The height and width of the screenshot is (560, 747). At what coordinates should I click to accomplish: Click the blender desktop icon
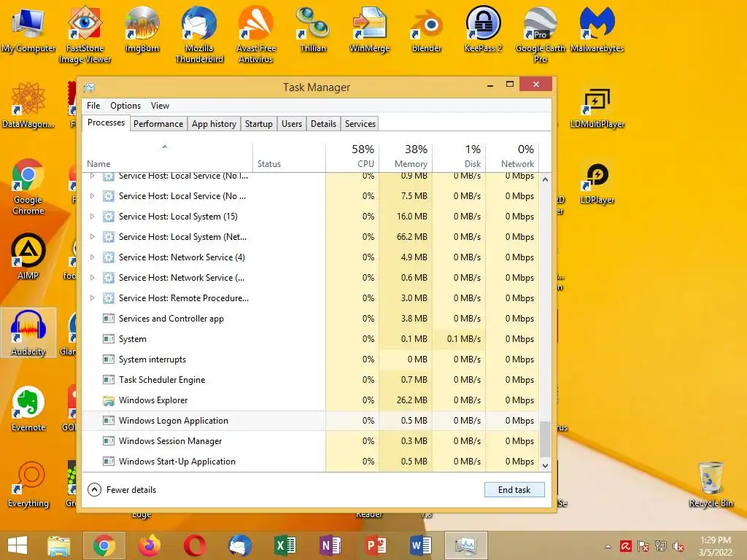pos(426,30)
